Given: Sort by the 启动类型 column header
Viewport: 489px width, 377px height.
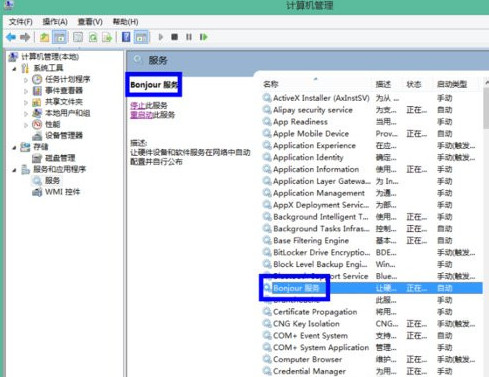Looking at the screenshot, I should [x=452, y=84].
